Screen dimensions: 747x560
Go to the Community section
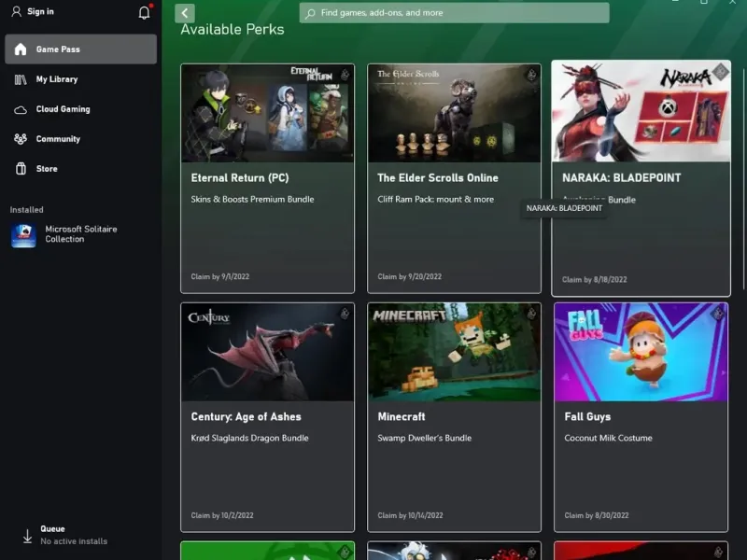[80, 139]
